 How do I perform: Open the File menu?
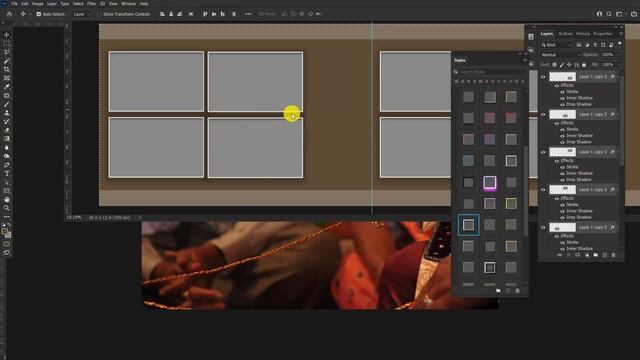pyautogui.click(x=14, y=4)
